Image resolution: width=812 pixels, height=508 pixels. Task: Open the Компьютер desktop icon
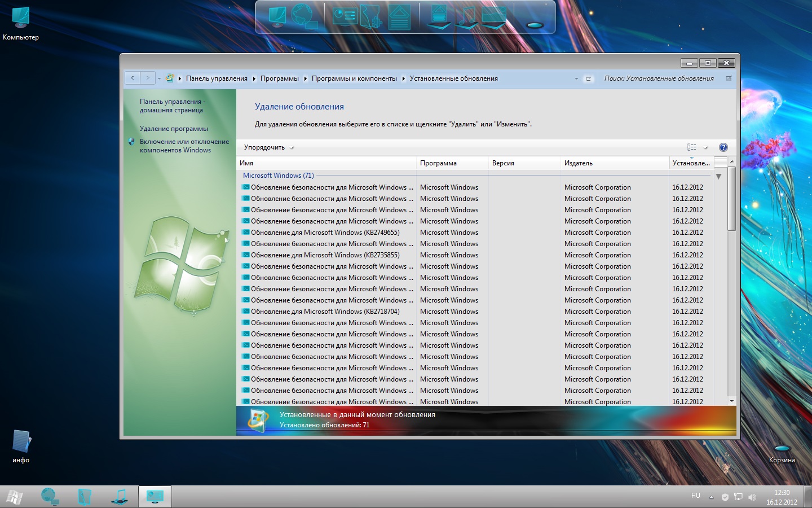point(21,24)
